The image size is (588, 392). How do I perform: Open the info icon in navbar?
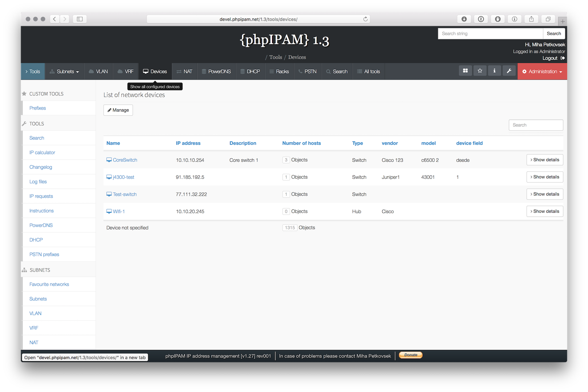(494, 71)
